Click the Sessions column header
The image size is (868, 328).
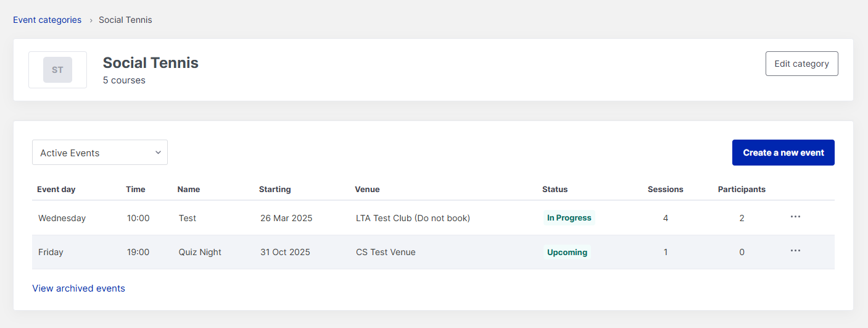[x=665, y=190]
